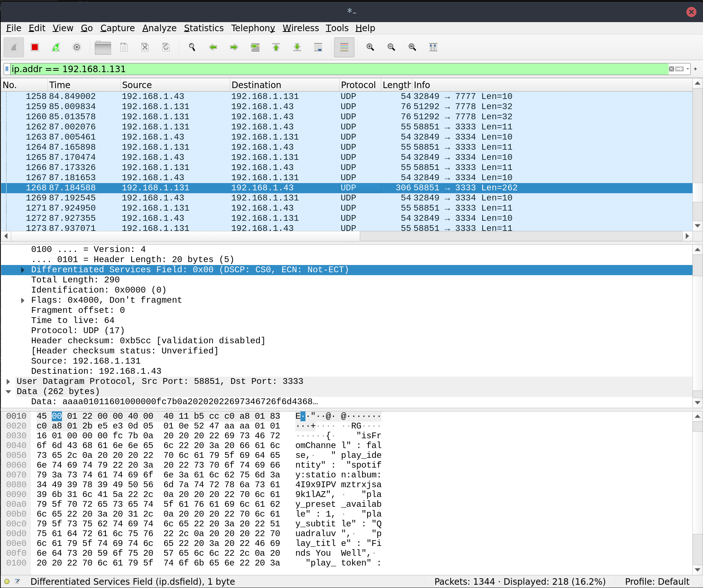703x588 pixels.
Task: Sort by the No. column header
Action: tap(24, 85)
